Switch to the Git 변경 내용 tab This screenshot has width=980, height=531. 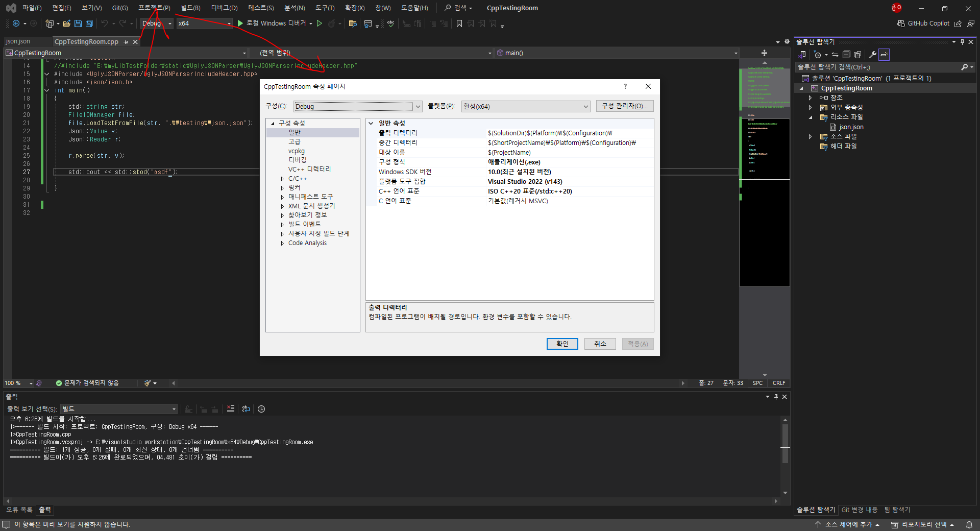click(860, 510)
